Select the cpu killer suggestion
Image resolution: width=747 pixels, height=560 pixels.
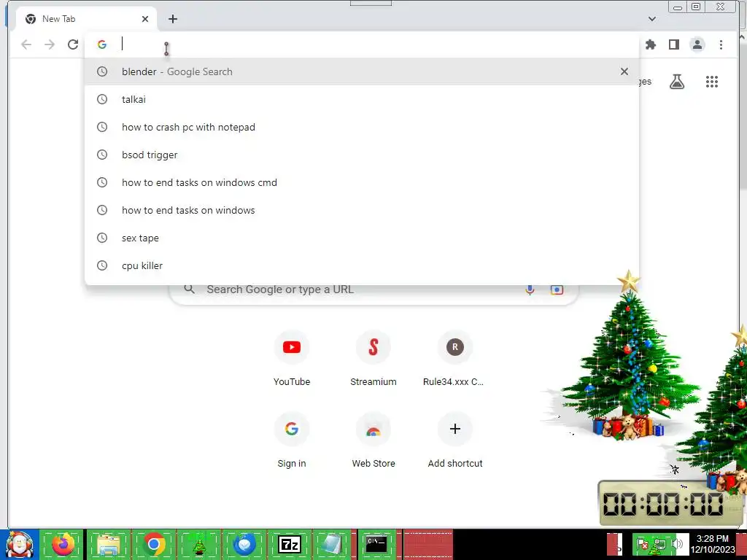(x=362, y=265)
